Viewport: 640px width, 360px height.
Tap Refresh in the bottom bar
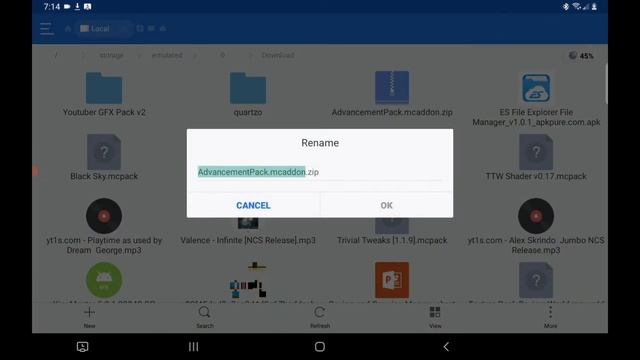click(320, 317)
